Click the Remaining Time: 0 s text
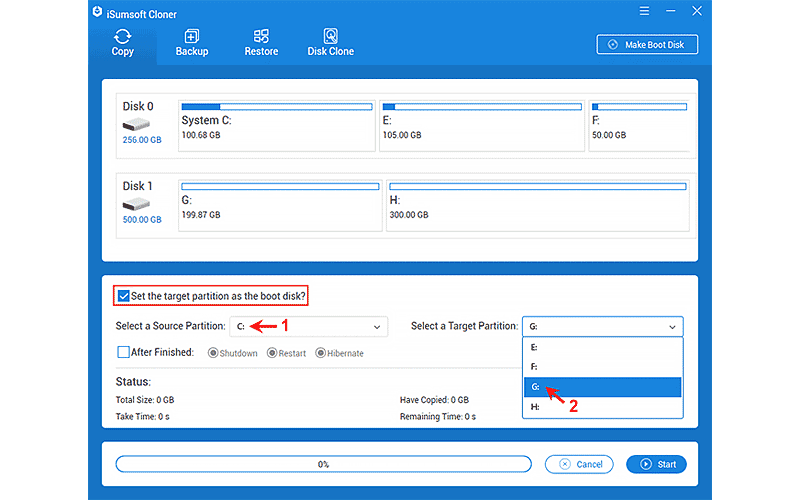The height and width of the screenshot is (500, 800). [x=438, y=417]
